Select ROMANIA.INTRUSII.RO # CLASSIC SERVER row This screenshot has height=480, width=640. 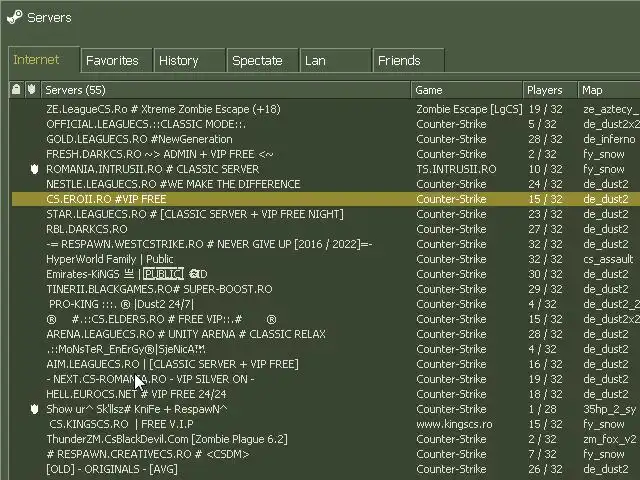326,169
